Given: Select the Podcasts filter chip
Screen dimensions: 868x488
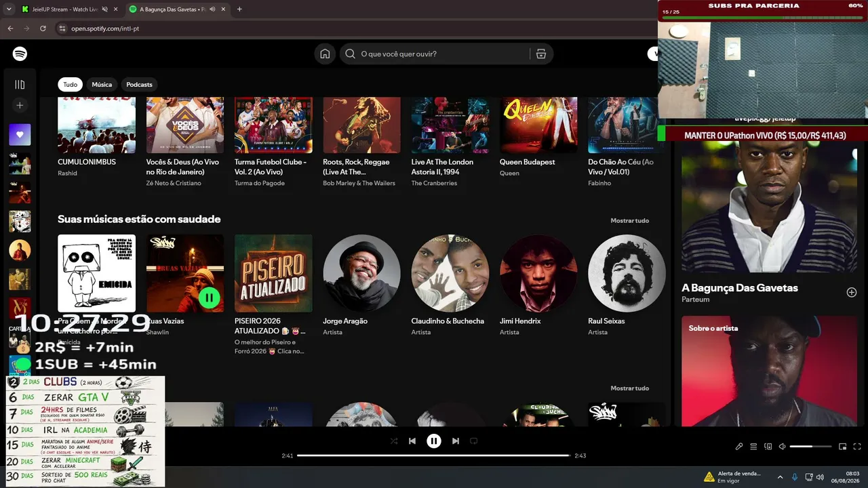Looking at the screenshot, I should coord(139,85).
